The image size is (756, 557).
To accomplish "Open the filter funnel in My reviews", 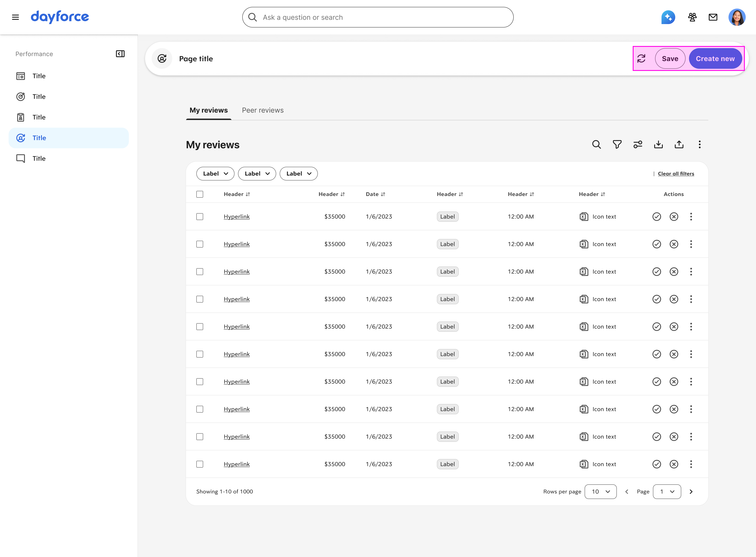I will tap(617, 145).
